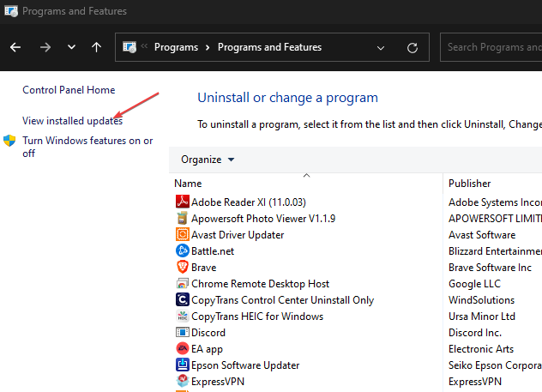Select the Avast Driver Updater icon

pyautogui.click(x=182, y=235)
